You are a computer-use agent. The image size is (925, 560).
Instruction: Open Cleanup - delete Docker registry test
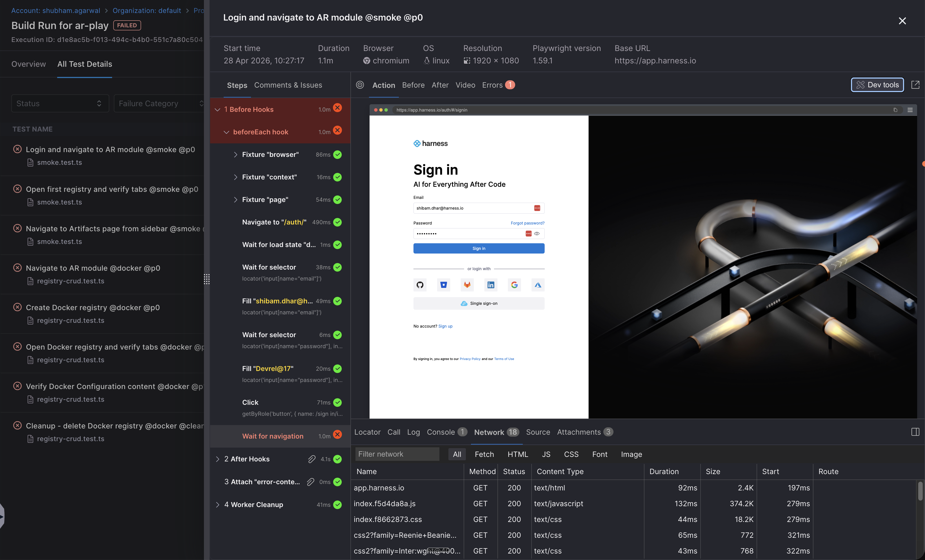(x=115, y=426)
